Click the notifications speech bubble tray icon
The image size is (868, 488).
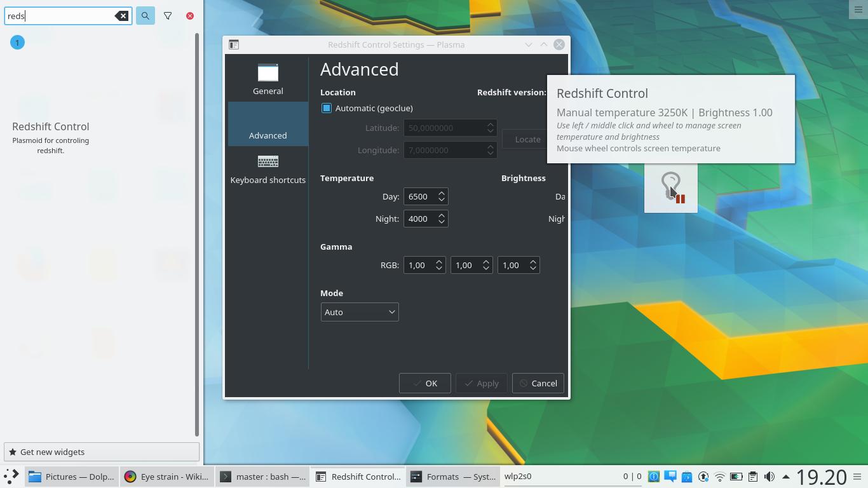point(670,477)
